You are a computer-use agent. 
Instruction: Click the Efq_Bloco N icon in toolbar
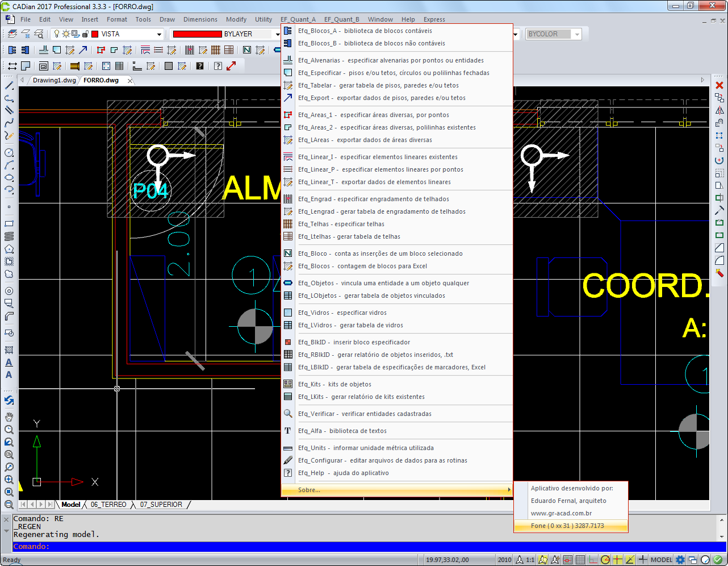tap(247, 50)
